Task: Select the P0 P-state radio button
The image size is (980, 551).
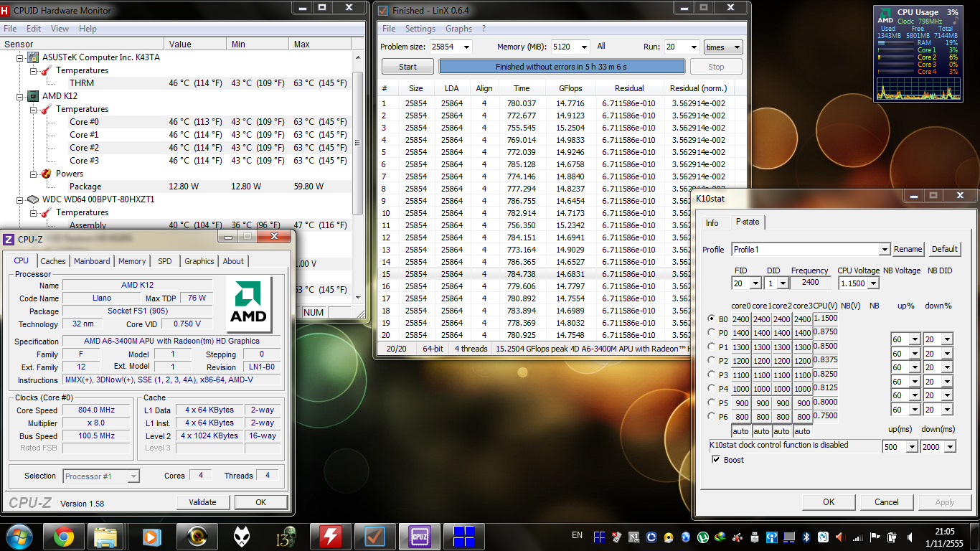Action: click(x=712, y=333)
